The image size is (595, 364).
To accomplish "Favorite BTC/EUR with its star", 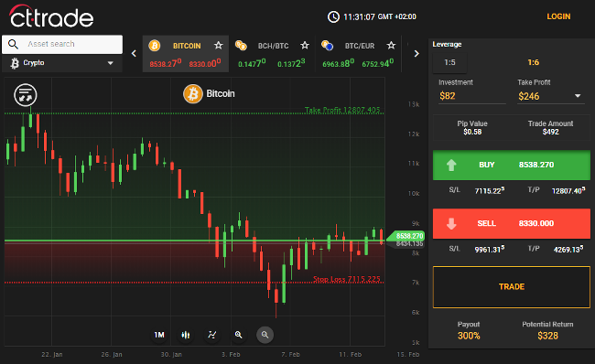I will (391, 46).
